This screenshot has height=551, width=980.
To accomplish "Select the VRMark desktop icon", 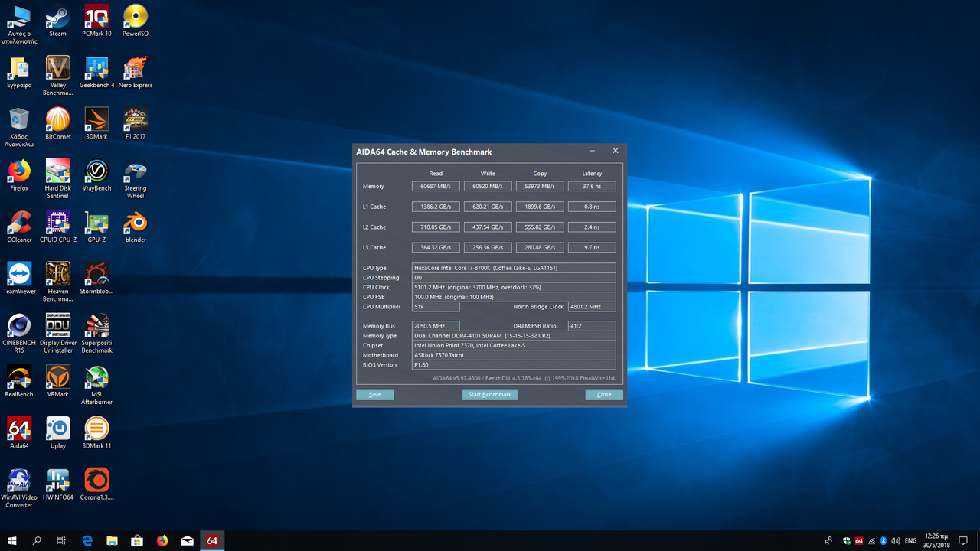I will tap(58, 381).
